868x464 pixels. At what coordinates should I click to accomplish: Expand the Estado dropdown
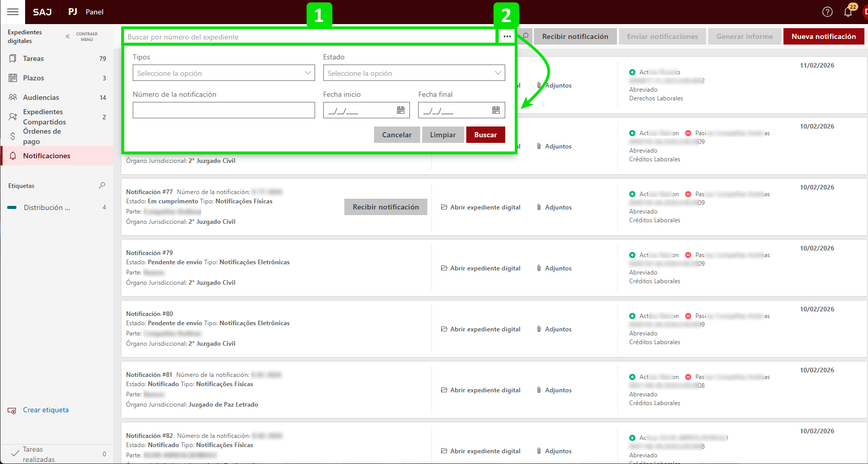point(414,73)
